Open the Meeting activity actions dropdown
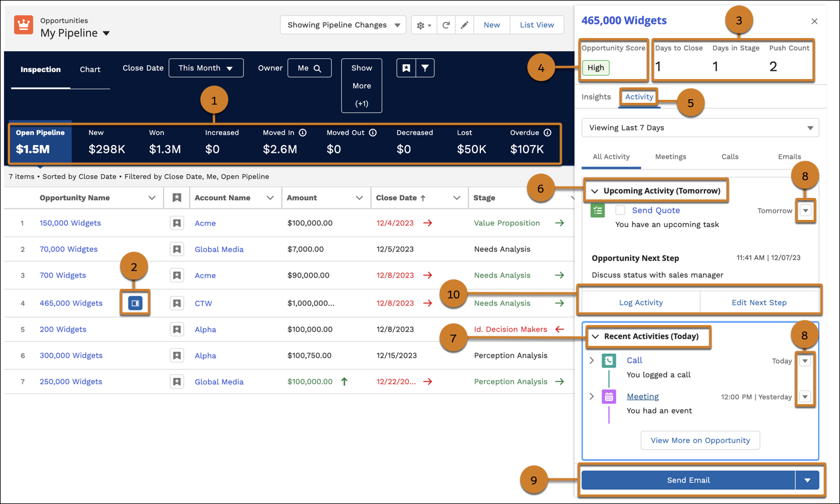 pos(805,396)
